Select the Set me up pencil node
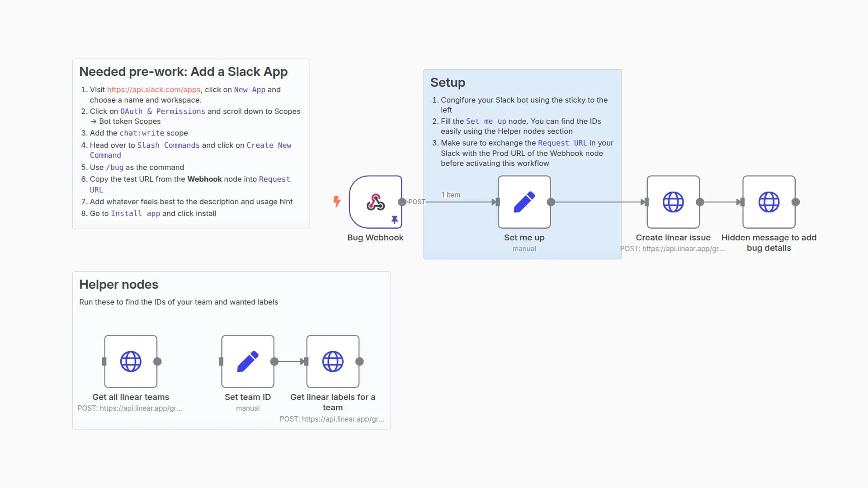868x488 pixels. 524,202
